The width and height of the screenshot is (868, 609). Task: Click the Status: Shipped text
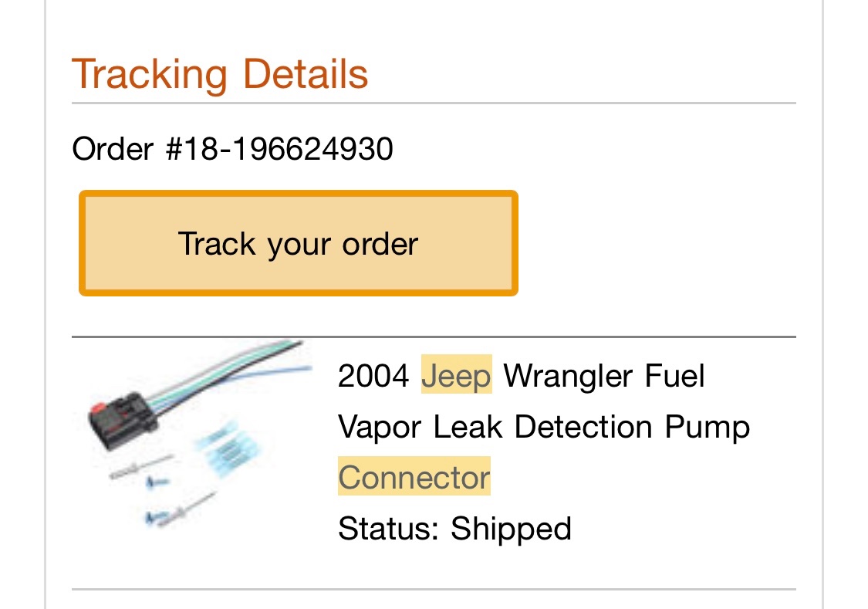(454, 529)
